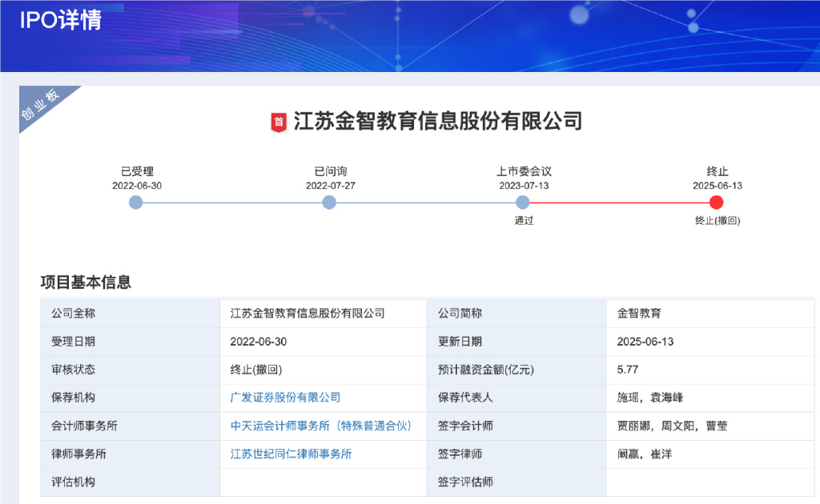Click the 终止(撤回) value in the table

256,370
